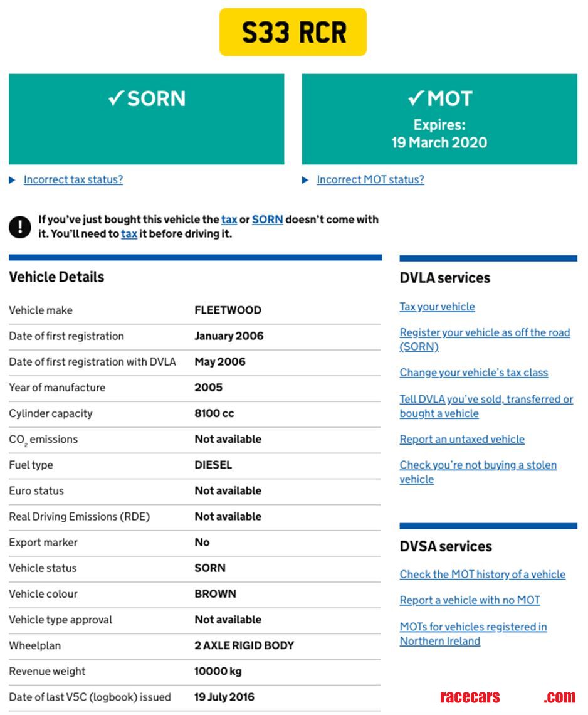
Task: Click the SORN checkmark icon
Action: [115, 98]
